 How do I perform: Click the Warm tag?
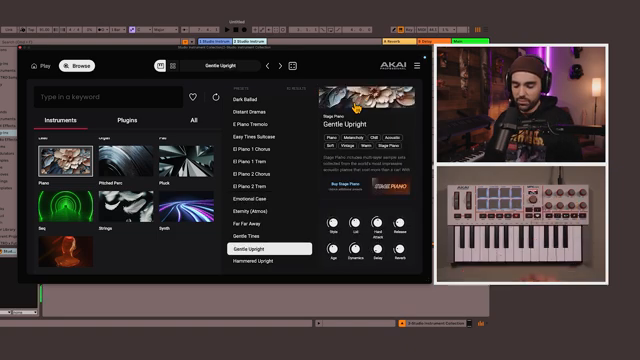[x=366, y=146]
